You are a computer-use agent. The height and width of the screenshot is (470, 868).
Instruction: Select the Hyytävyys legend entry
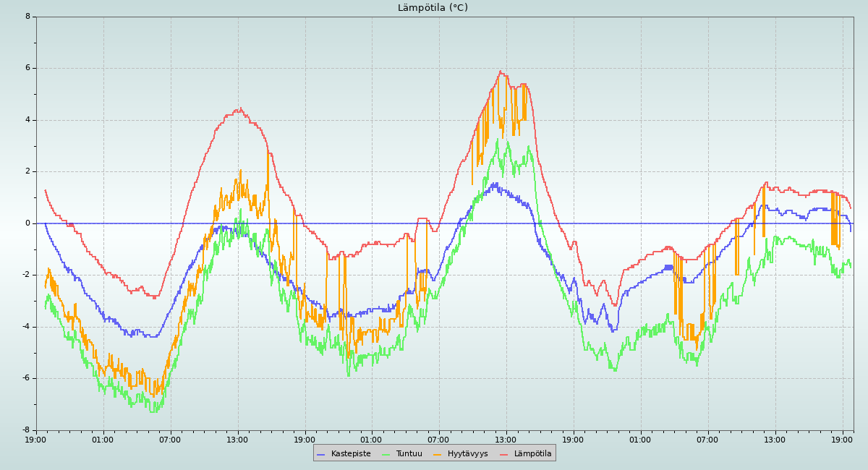[x=467, y=454]
